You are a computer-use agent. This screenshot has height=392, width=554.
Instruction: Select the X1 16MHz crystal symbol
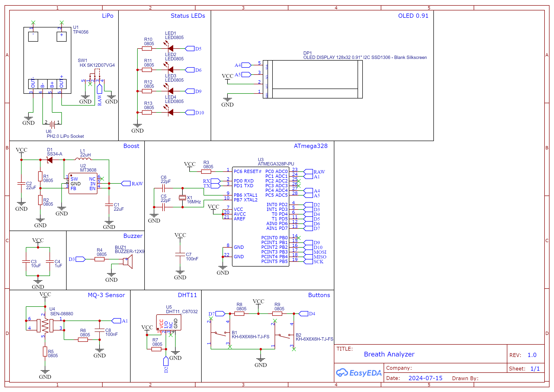[182, 198]
